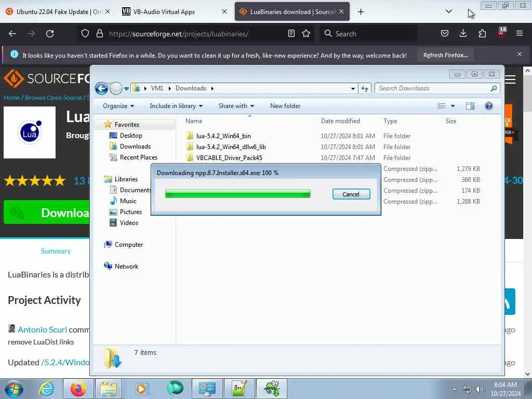Open Explorer help question mark icon
The image size is (532, 399).
(x=488, y=106)
